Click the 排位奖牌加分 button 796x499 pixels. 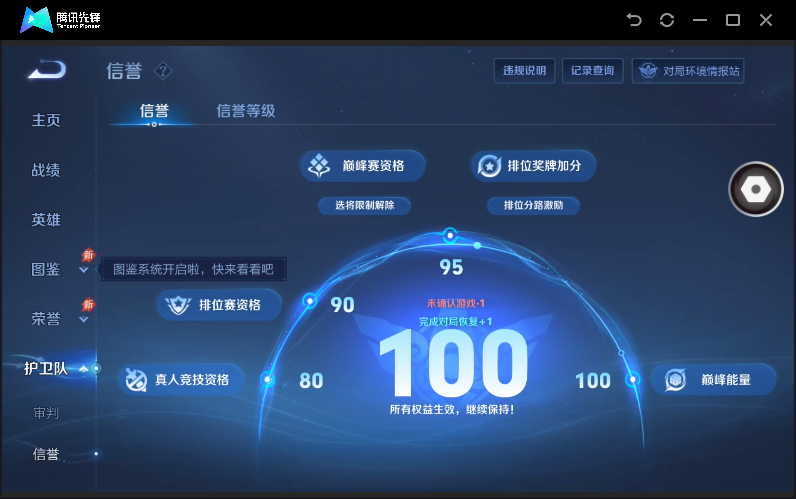(533, 165)
